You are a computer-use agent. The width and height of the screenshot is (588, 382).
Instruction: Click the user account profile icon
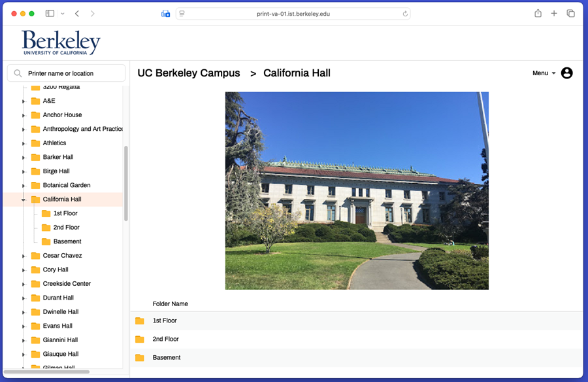point(566,73)
